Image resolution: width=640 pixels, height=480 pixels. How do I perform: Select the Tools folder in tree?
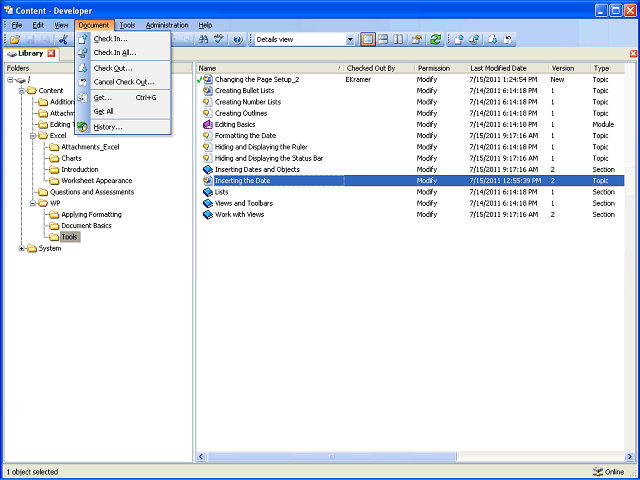(70, 237)
